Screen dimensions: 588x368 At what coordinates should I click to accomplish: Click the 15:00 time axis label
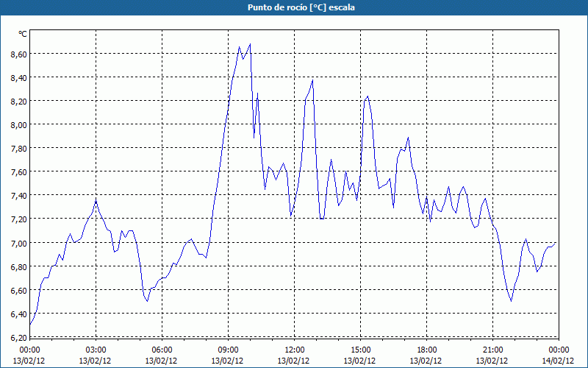point(360,350)
